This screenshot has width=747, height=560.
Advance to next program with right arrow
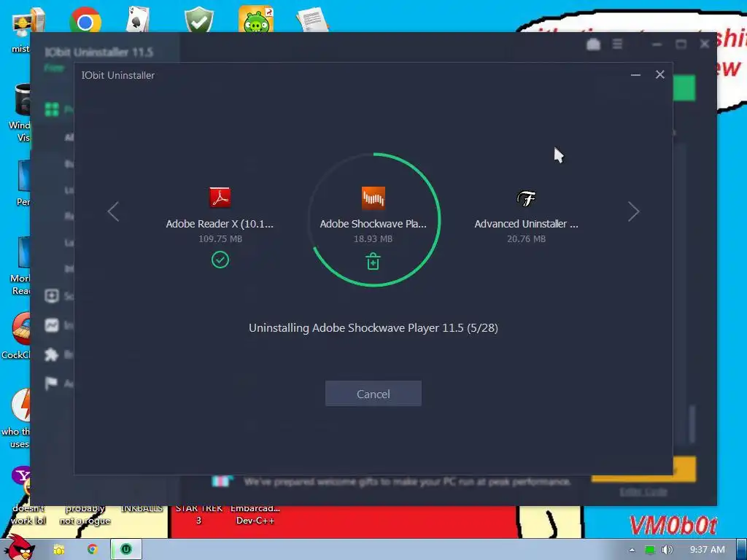click(x=633, y=211)
